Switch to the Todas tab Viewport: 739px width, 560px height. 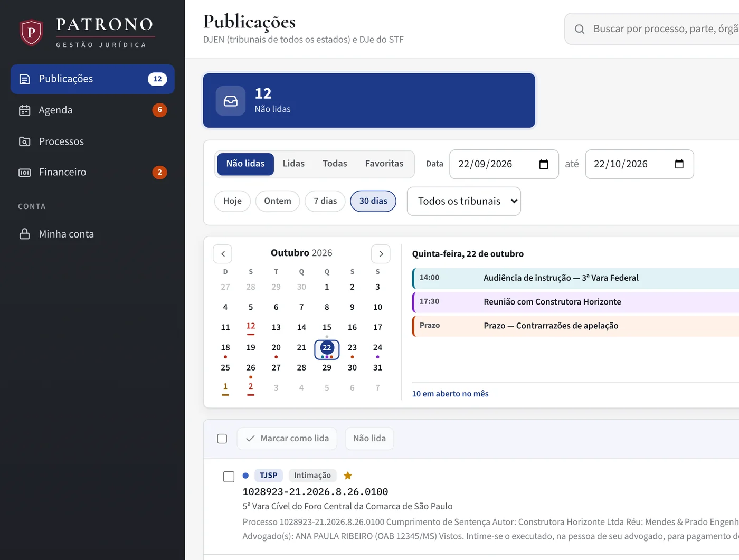335,164
